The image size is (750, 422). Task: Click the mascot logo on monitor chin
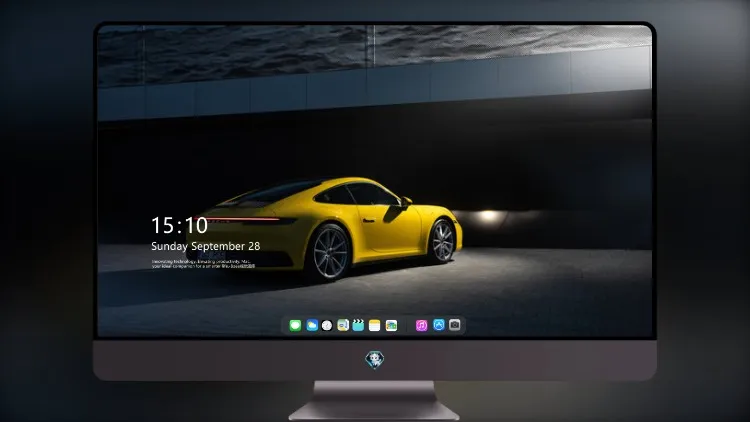(x=375, y=360)
